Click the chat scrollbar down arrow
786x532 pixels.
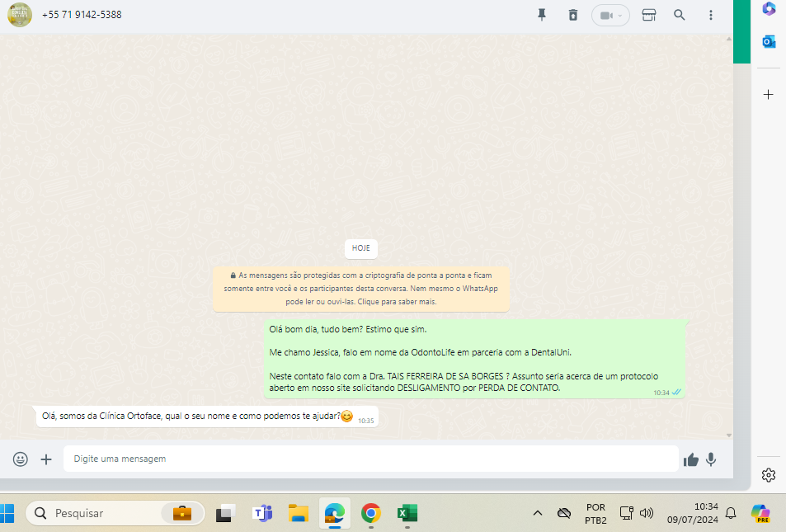(729, 435)
